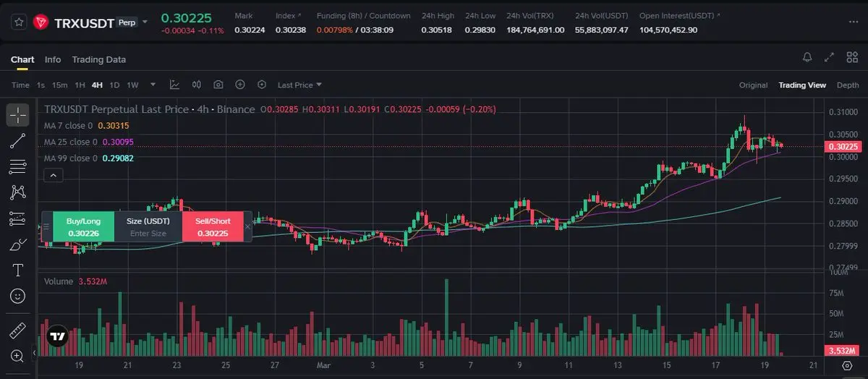Image resolution: width=868 pixels, height=379 pixels.
Task: Click the 24h High value 0.30518
Action: point(437,30)
